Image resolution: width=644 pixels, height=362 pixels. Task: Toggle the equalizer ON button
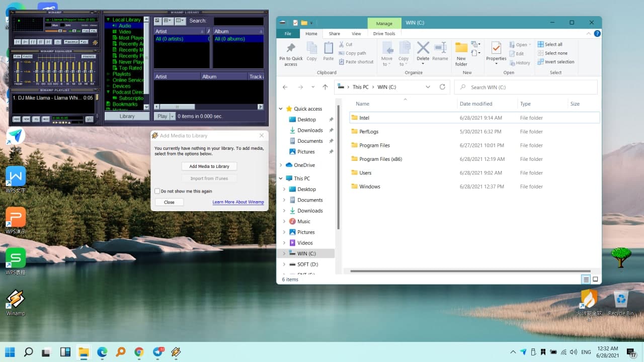pyautogui.click(x=17, y=56)
